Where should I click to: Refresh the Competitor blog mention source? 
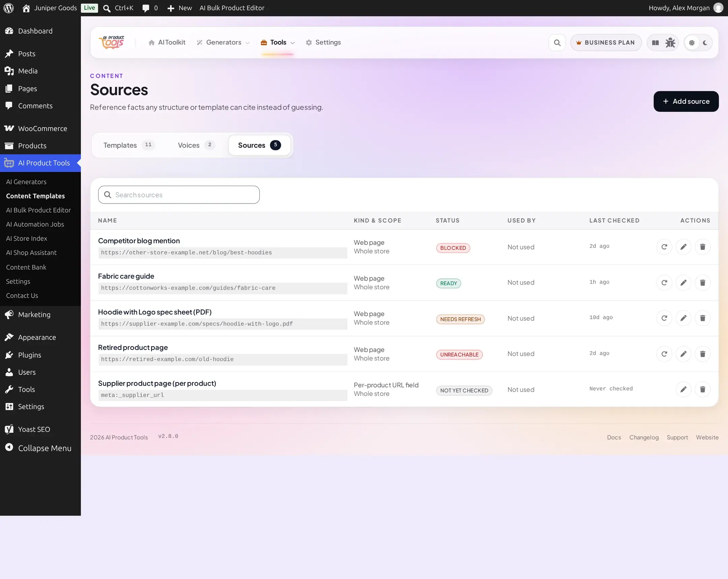664,247
